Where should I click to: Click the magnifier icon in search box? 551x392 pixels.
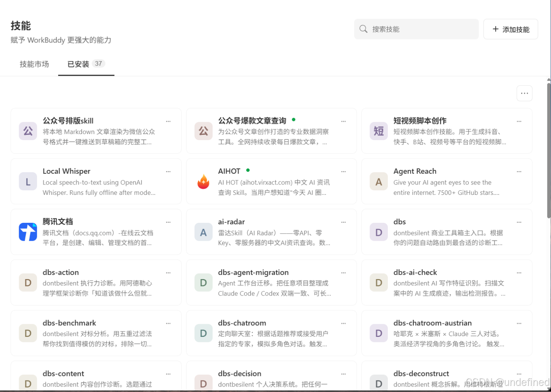pos(363,29)
